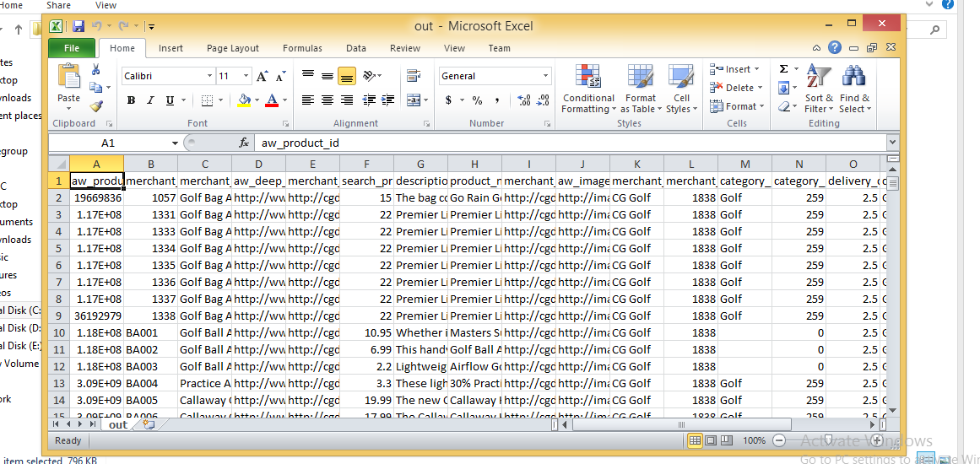Click the Orientation text angle icon

click(370, 76)
